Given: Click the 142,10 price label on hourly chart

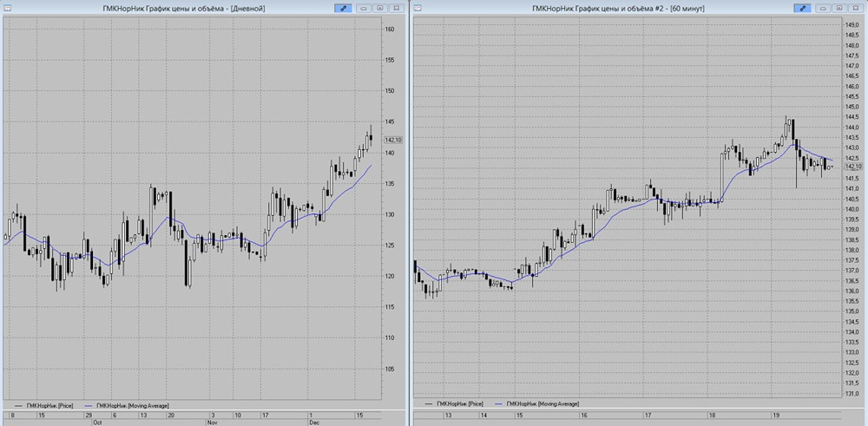Looking at the screenshot, I should coord(853,166).
